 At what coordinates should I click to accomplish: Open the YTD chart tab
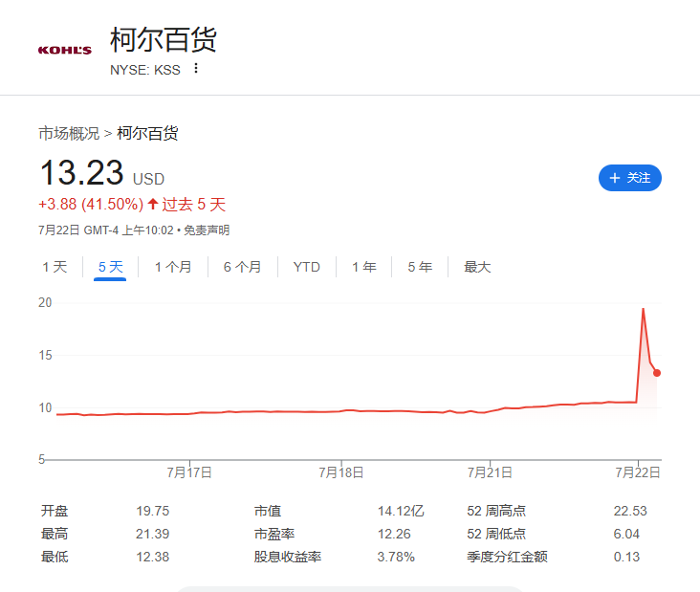click(x=307, y=267)
